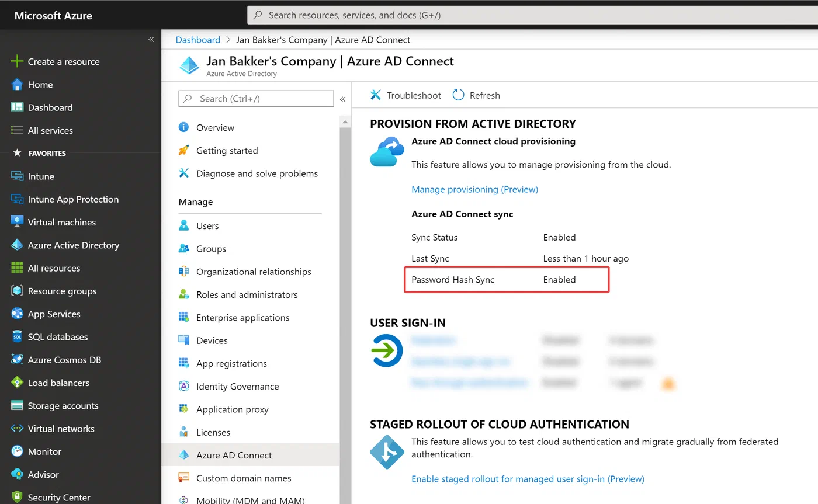Click the Troubleshoot wrench icon

coord(376,95)
